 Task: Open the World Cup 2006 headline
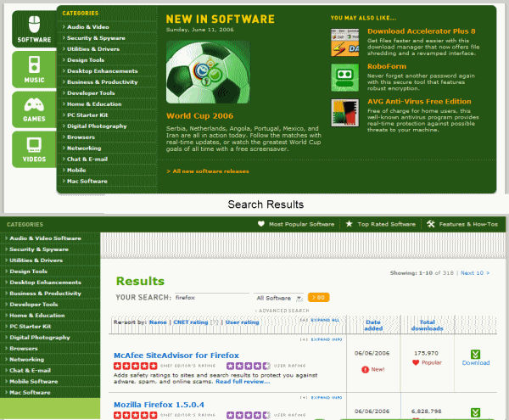click(x=199, y=116)
